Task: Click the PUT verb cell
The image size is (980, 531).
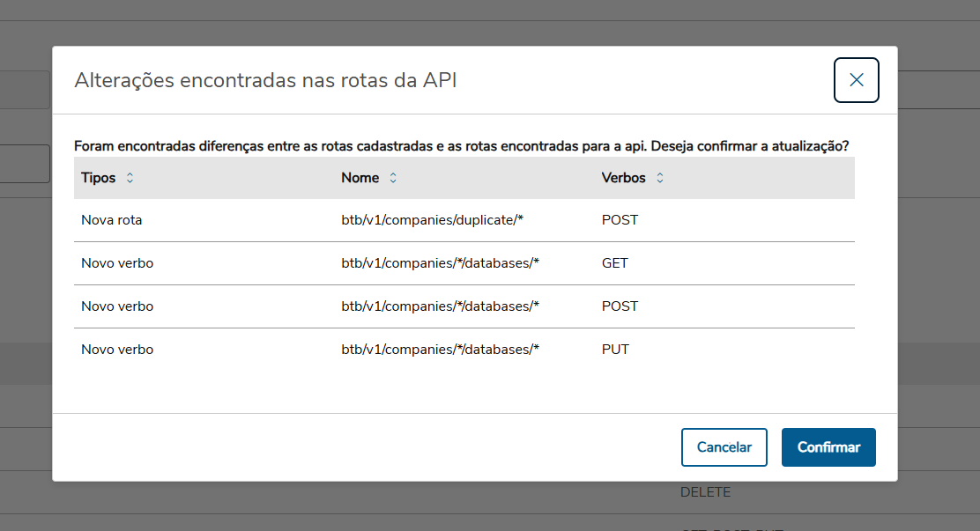Action: (x=615, y=350)
